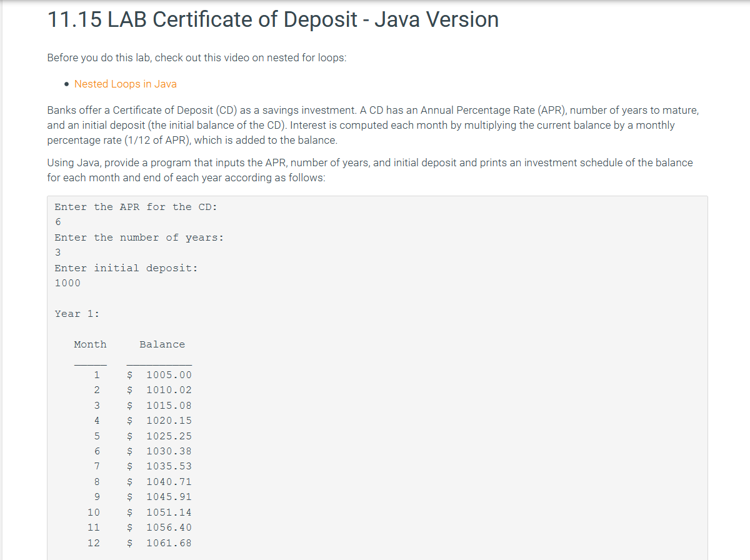750x560 pixels.
Task: Click the balance value 1030.38
Action: 169,451
